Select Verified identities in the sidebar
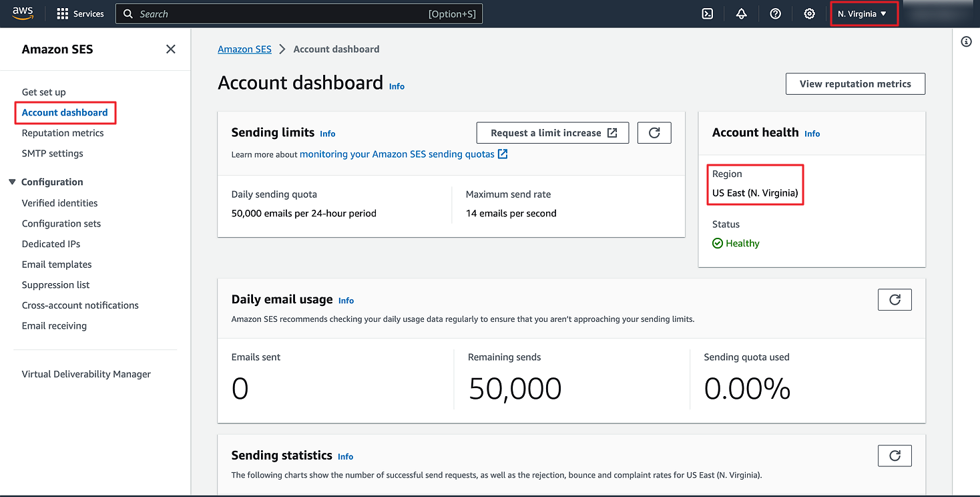980x497 pixels. pos(59,203)
